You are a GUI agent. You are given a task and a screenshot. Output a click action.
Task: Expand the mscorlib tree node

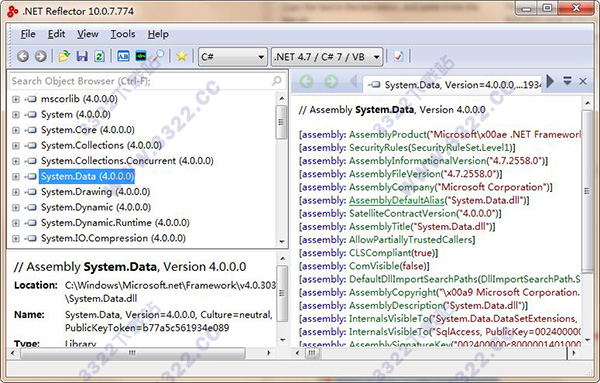(x=16, y=99)
